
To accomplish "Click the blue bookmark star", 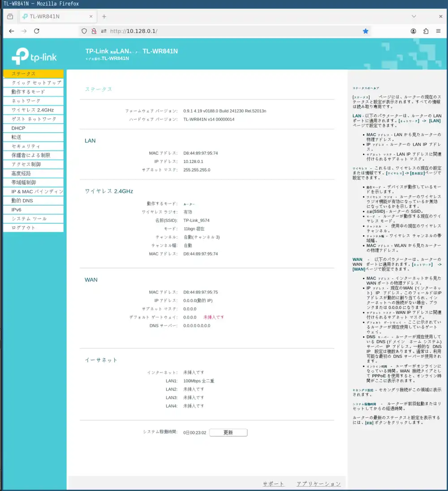I will 366,31.
